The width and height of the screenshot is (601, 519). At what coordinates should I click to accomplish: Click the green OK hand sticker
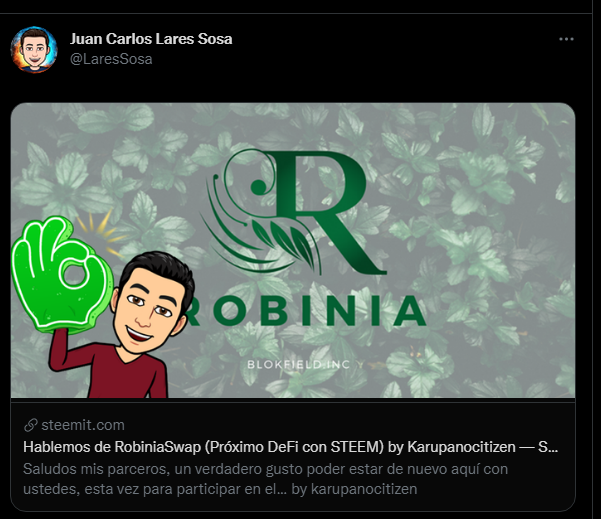click(61, 274)
